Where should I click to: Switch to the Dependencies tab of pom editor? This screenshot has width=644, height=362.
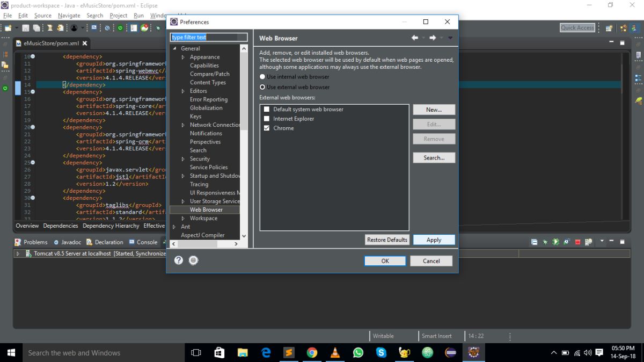(61, 226)
